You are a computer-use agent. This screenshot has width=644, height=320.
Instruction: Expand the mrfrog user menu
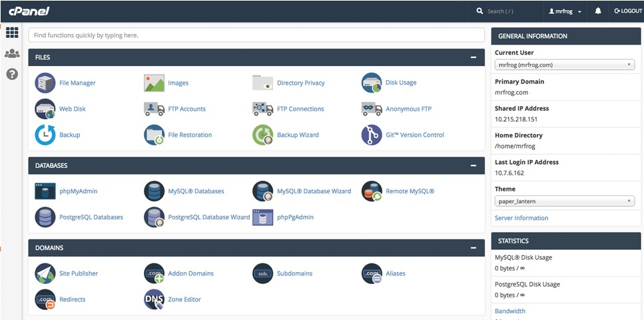coord(565,11)
